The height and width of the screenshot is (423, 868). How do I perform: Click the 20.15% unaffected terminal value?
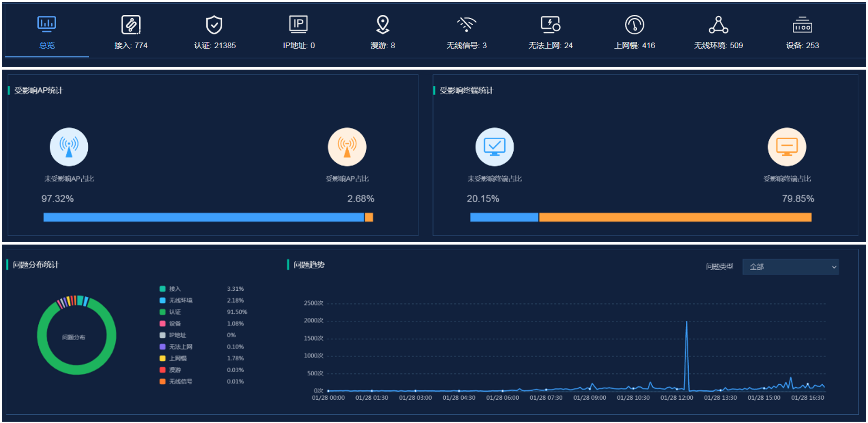click(x=483, y=198)
